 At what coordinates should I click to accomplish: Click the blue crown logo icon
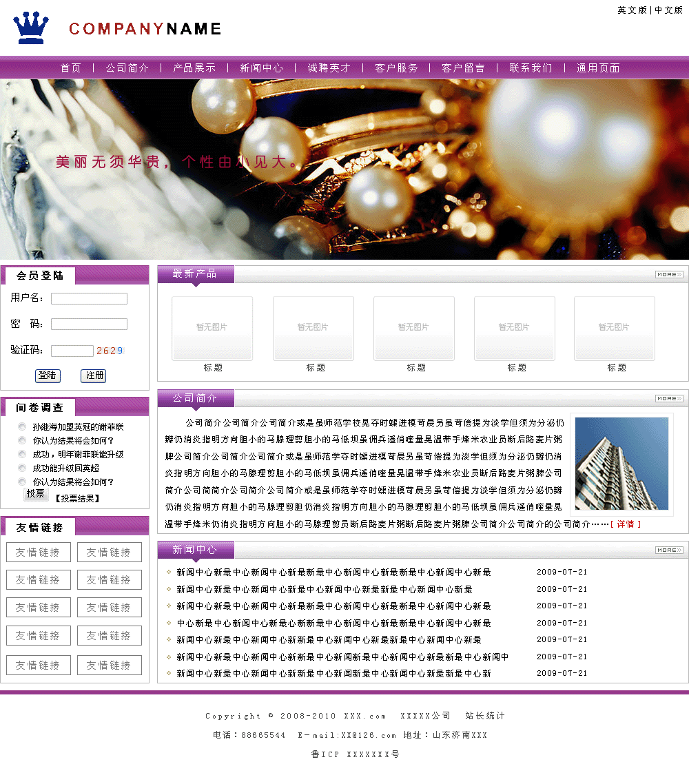click(x=31, y=28)
